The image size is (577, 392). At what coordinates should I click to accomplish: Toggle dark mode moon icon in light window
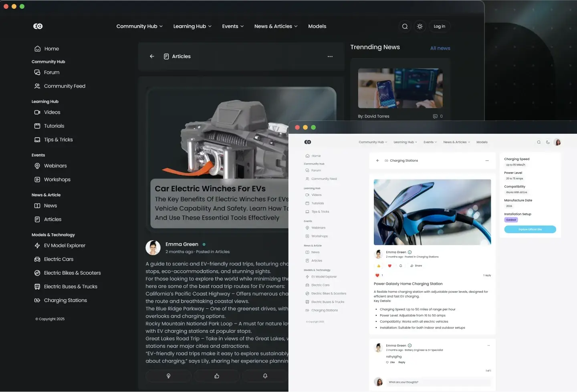click(548, 142)
